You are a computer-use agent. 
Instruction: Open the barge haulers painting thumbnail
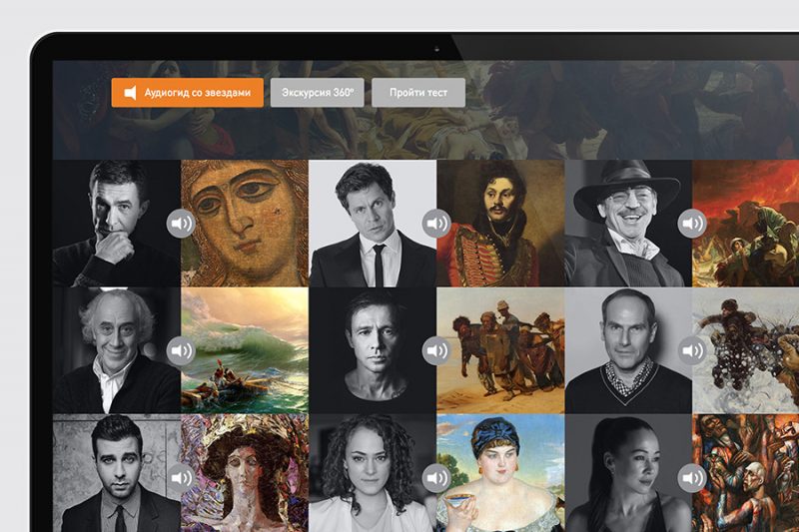pos(500,350)
